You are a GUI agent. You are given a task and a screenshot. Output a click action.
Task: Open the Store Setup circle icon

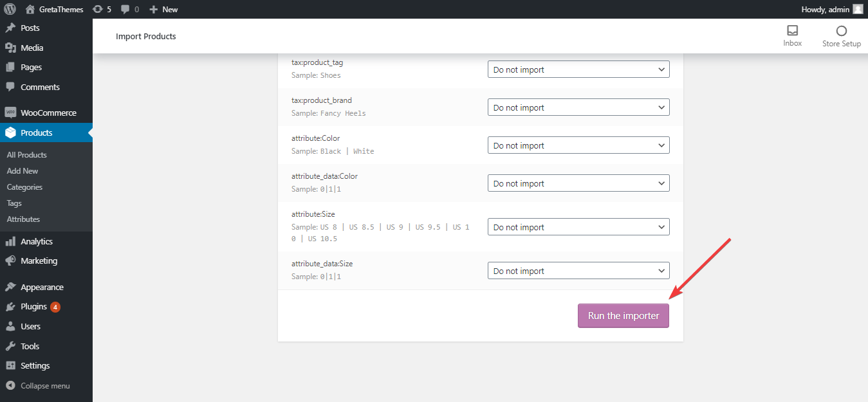click(x=841, y=31)
